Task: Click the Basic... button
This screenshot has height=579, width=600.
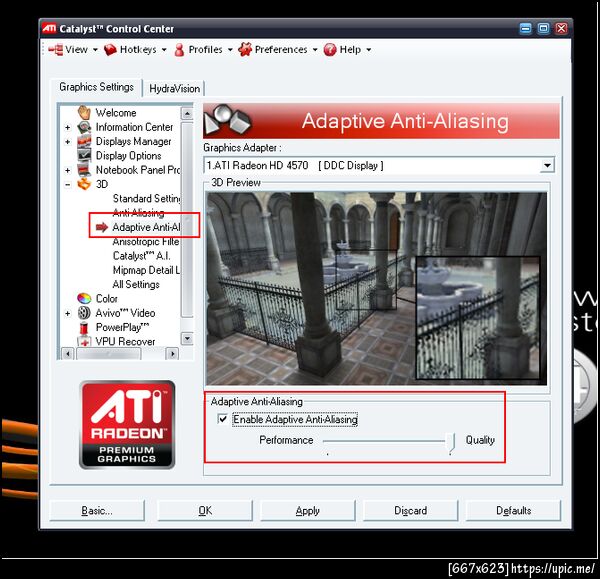Action: [97, 510]
